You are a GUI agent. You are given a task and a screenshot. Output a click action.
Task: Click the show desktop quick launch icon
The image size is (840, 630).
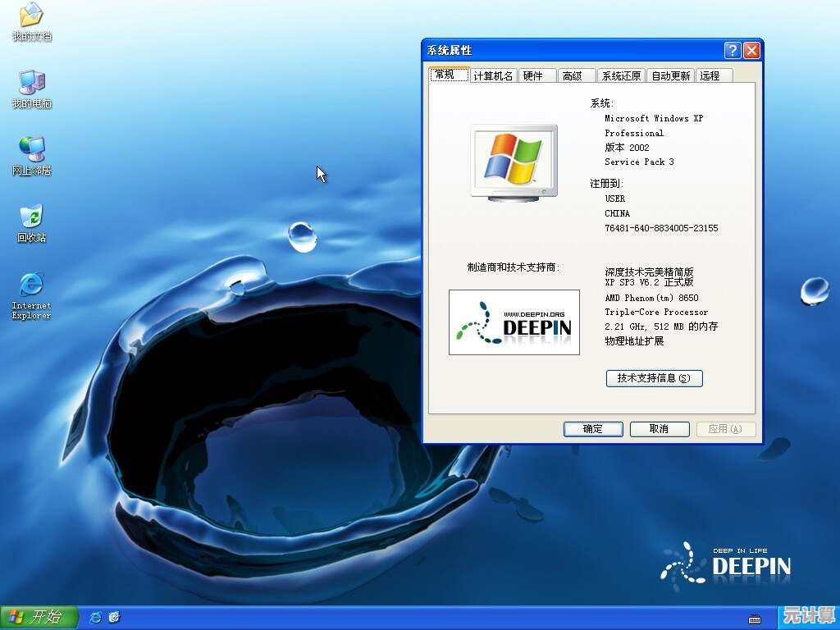[115, 617]
